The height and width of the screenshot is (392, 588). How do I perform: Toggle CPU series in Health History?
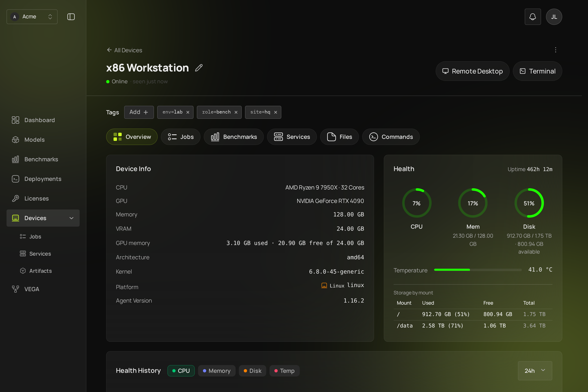181,371
